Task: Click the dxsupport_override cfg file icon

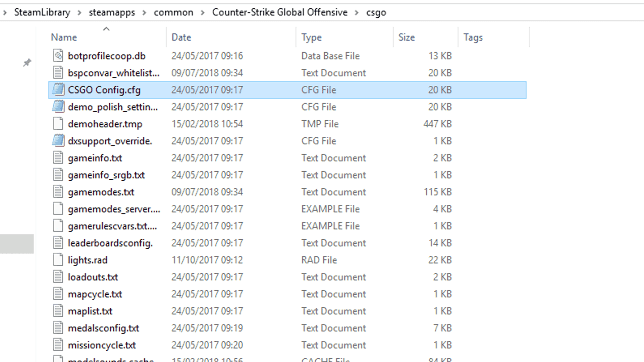Action: pyautogui.click(x=58, y=141)
